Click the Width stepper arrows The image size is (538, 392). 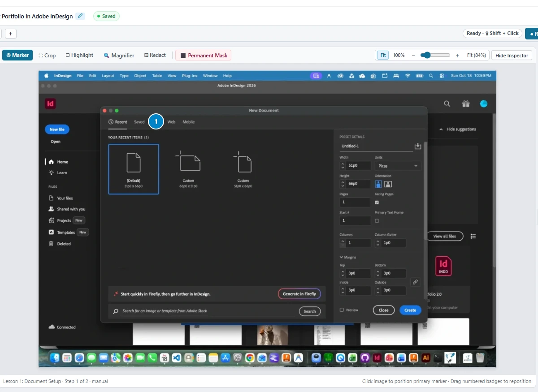(343, 165)
